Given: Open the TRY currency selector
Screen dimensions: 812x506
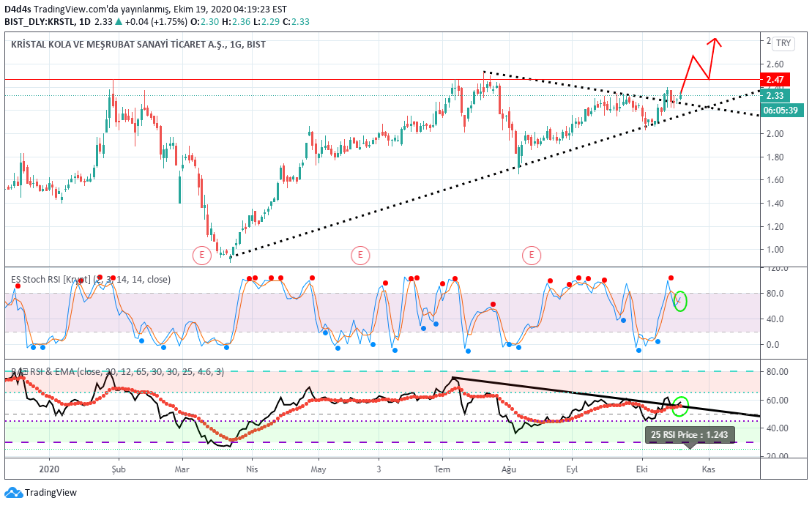Looking at the screenshot, I should (x=783, y=43).
